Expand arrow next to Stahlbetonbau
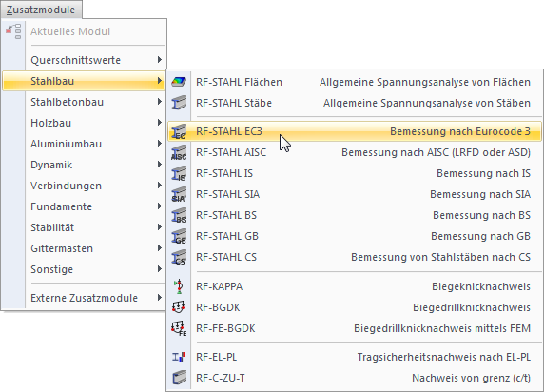This screenshot has height=392, width=544. 159,102
